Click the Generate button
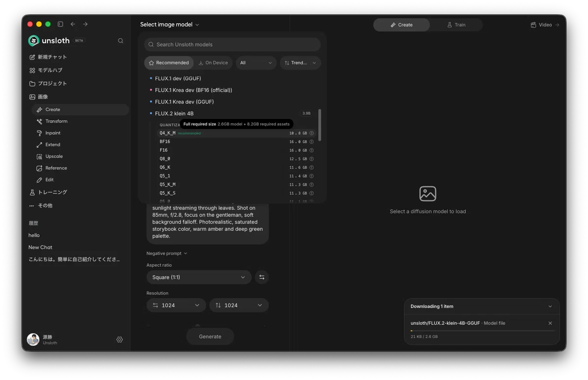 (x=210, y=336)
